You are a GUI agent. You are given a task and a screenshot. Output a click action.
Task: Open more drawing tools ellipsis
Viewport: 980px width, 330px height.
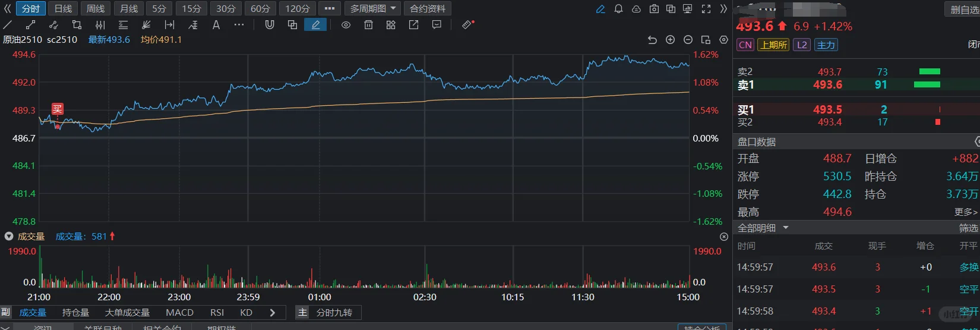click(239, 25)
